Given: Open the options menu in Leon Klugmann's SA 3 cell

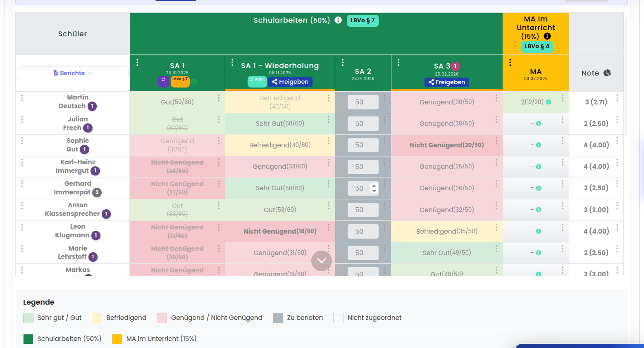Looking at the screenshot, I should point(496,227).
